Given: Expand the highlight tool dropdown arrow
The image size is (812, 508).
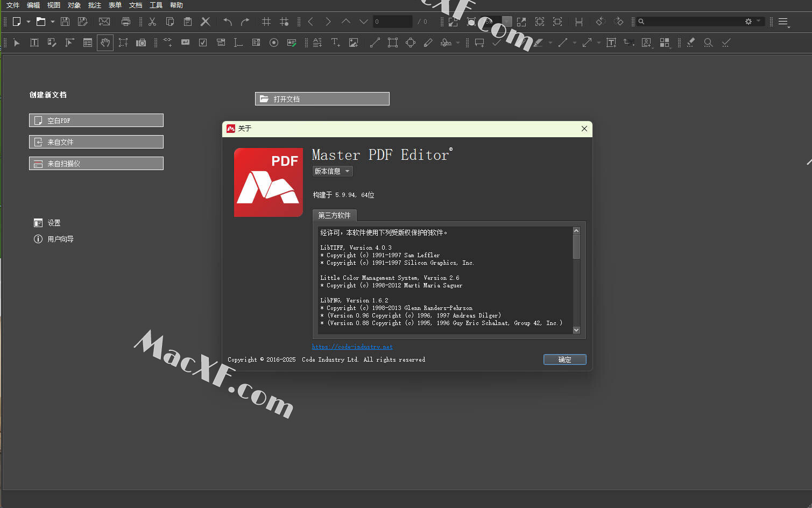Looking at the screenshot, I should click(550, 43).
